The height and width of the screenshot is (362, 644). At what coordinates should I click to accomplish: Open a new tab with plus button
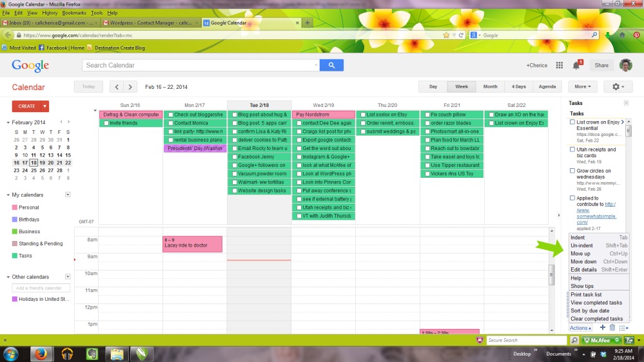pos(307,23)
